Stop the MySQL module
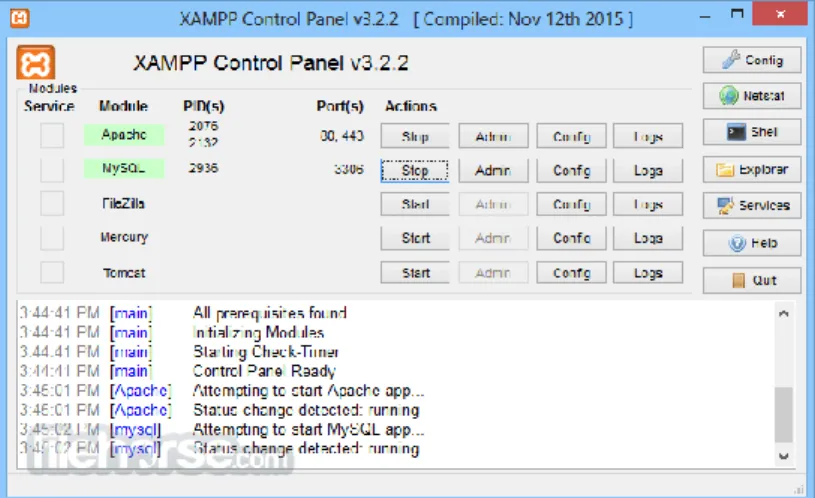The height and width of the screenshot is (498, 815). point(415,170)
